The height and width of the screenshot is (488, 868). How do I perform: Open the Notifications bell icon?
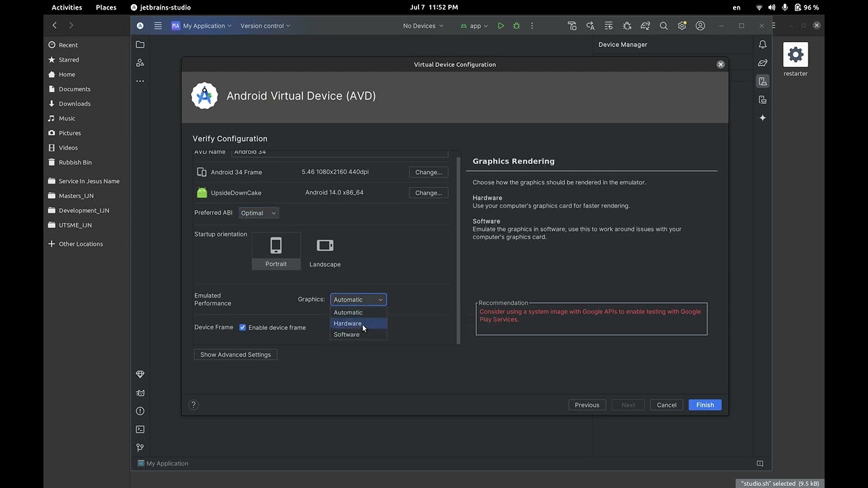click(763, 45)
